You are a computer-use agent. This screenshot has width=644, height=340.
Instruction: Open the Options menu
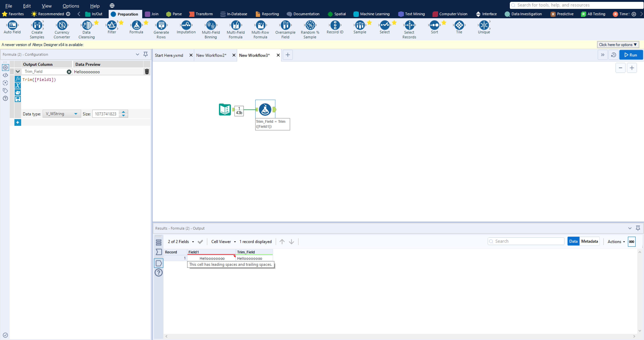click(x=70, y=6)
